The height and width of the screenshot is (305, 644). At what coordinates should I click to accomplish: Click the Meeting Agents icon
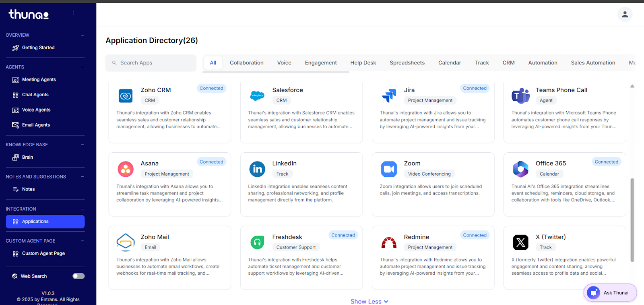coord(16,80)
